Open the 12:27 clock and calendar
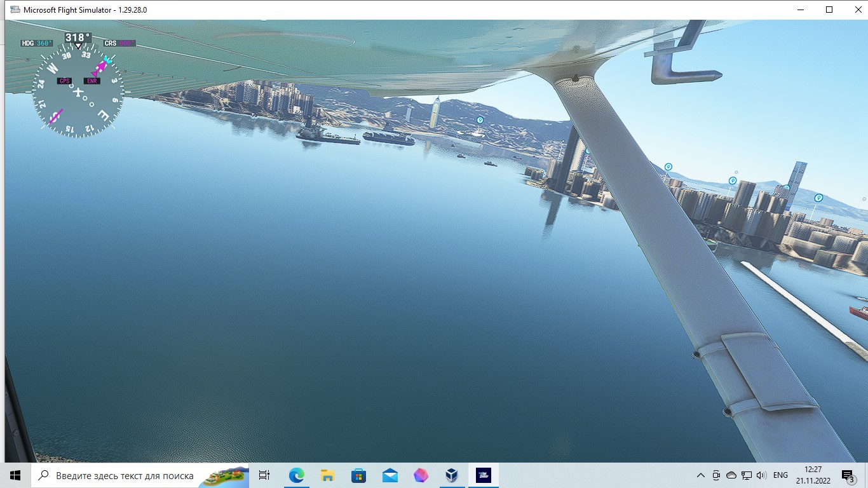Screen dimensions: 868x488 click(x=813, y=475)
